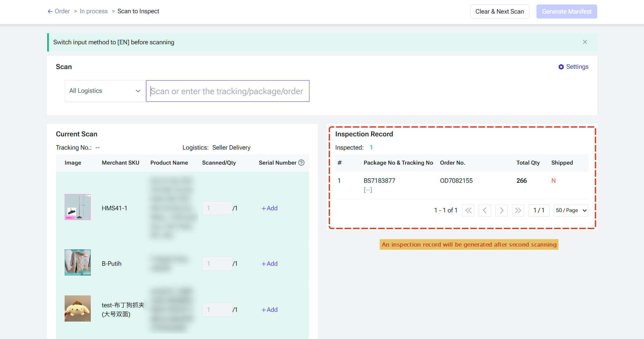Click the Serial Number help icon

tap(301, 163)
